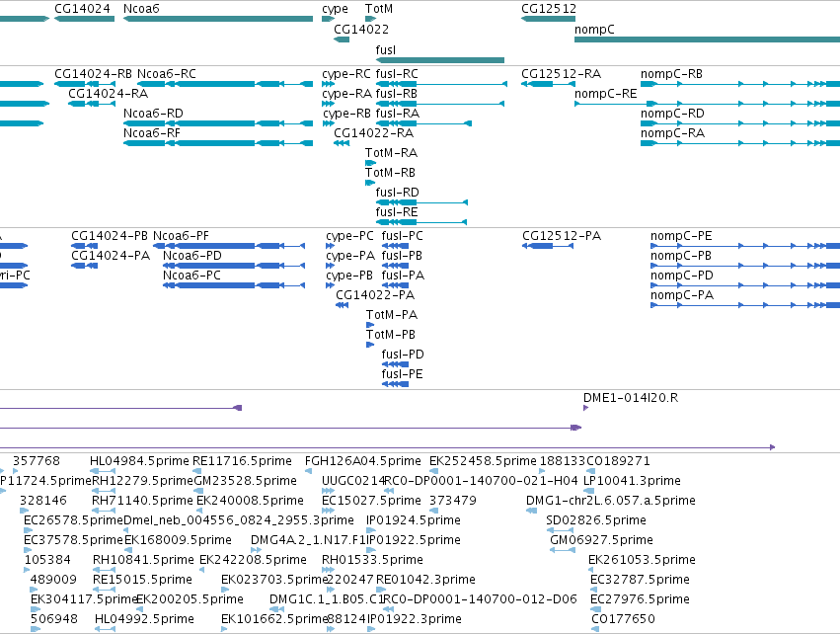Image resolution: width=840 pixels, height=634 pixels.
Task: Select EST GM06927.5prime
Action: (x=563, y=550)
